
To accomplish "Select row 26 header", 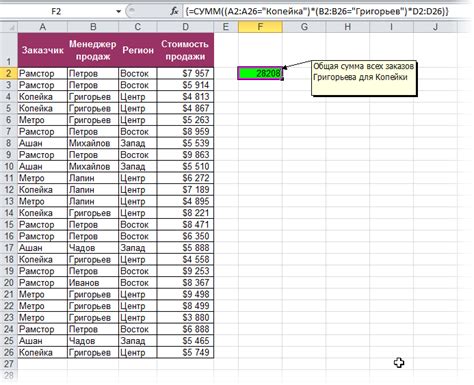I will [9, 352].
